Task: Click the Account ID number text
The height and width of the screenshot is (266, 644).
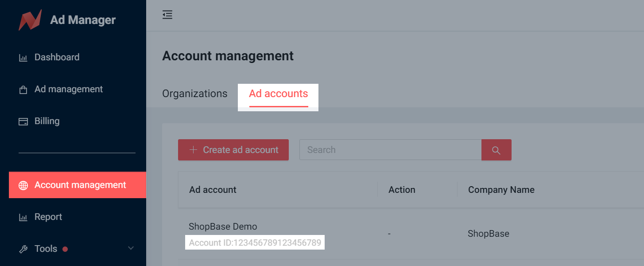Action: [x=255, y=243]
